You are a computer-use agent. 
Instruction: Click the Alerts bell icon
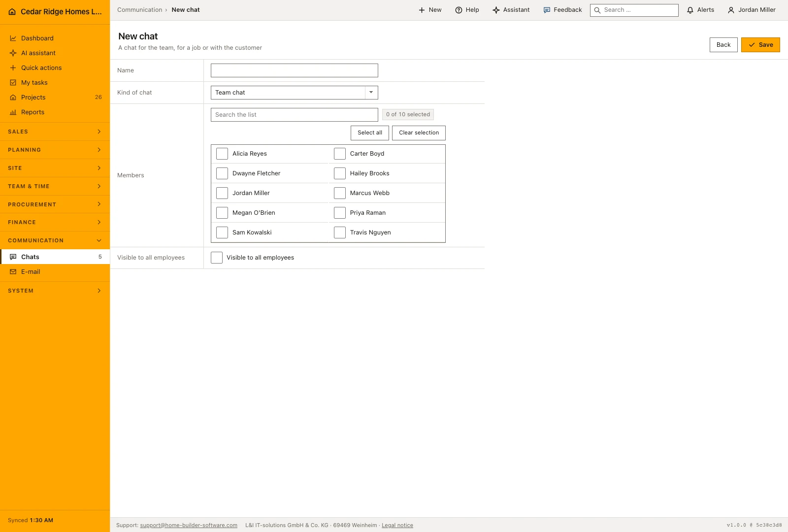coord(690,10)
